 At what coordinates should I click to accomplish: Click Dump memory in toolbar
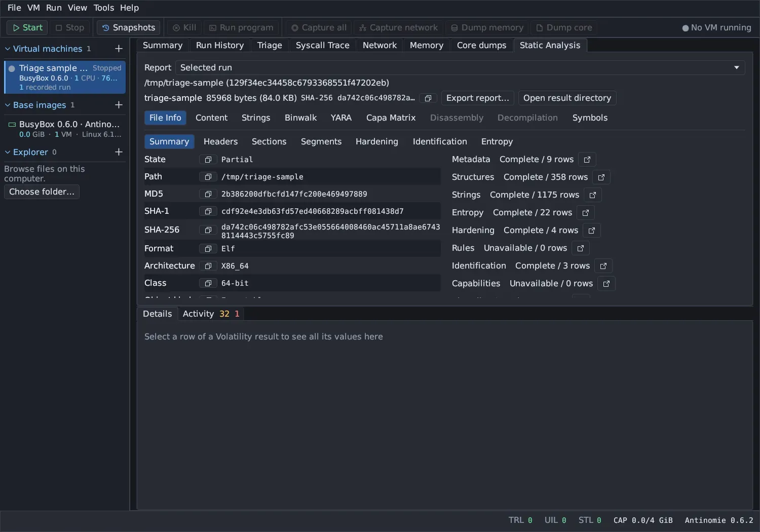pos(487,27)
